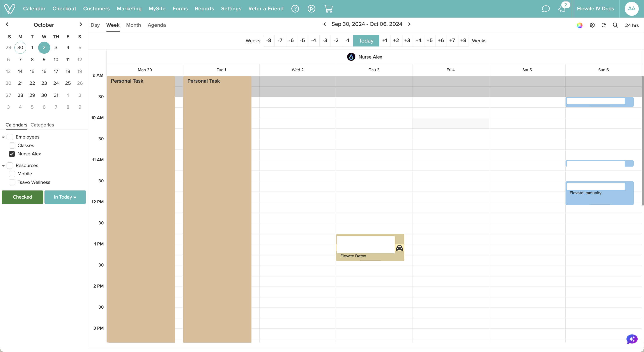Image resolution: width=644 pixels, height=352 pixels.
Task: Switch to the Day view tab
Action: (95, 25)
